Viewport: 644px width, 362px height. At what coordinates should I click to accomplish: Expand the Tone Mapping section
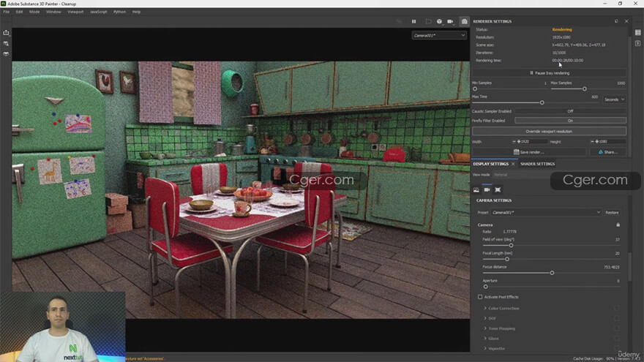[485, 328]
